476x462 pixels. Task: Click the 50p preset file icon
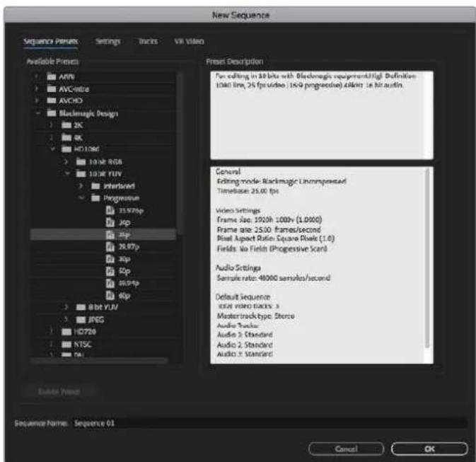click(x=110, y=271)
